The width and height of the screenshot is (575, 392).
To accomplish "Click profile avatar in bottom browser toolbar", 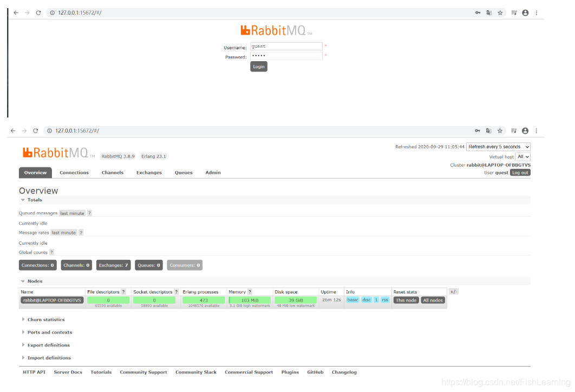I will [526, 131].
